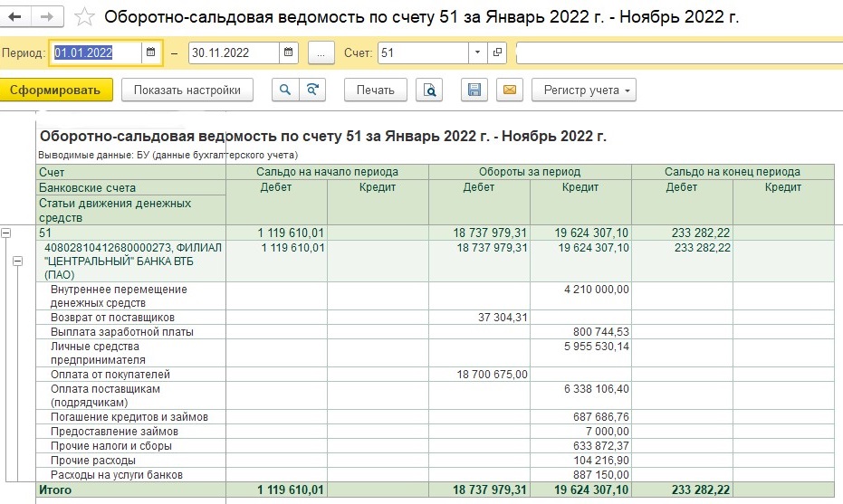Collapse the account 51 group row
The width and height of the screenshot is (843, 504).
pyautogui.click(x=6, y=233)
